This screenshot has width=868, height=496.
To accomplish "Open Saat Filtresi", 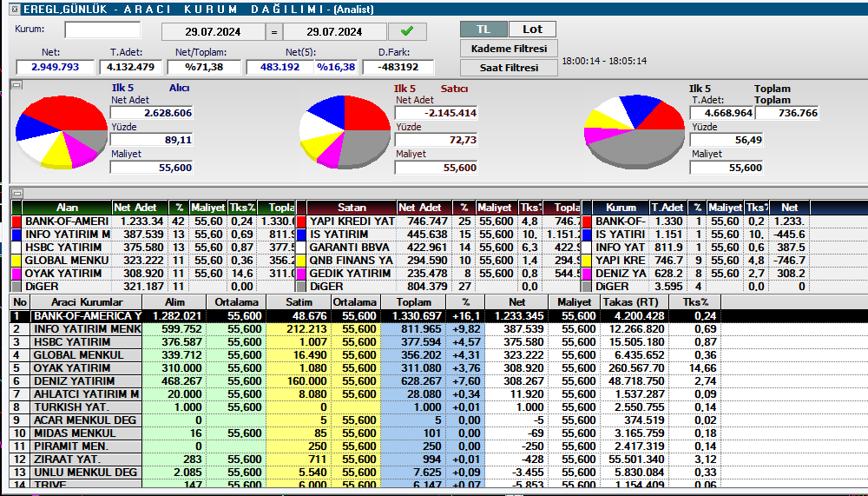I will 509,68.
